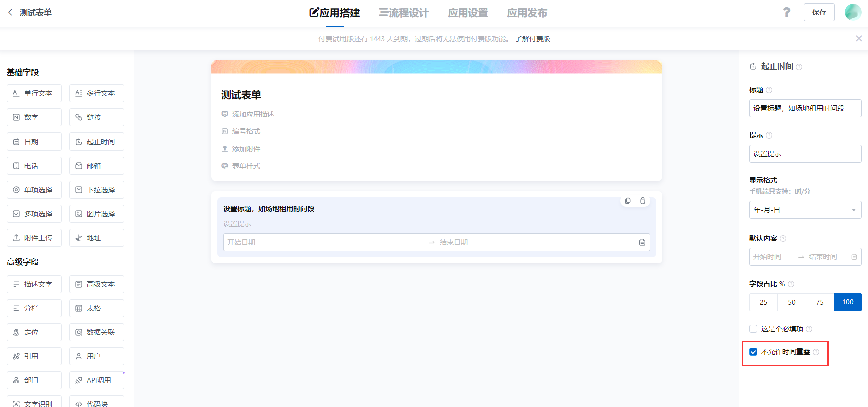868x407 pixels.
Task: Click 添加应用描述 in the form header
Action: (x=253, y=114)
